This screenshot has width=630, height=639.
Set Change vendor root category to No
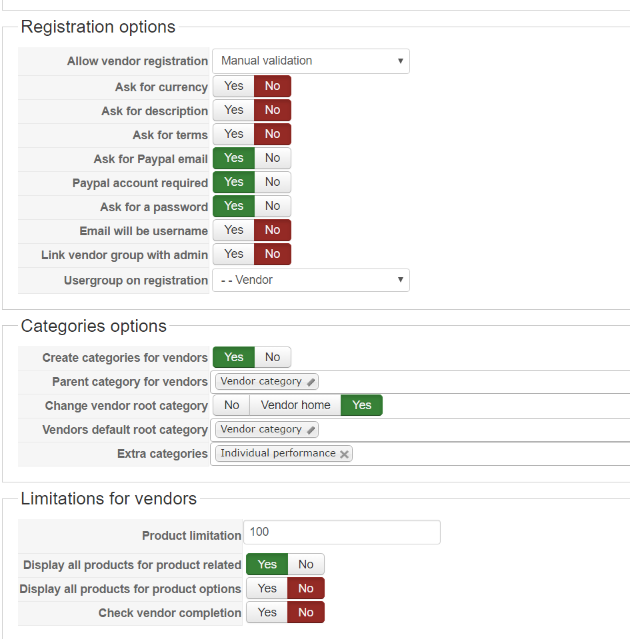click(232, 405)
